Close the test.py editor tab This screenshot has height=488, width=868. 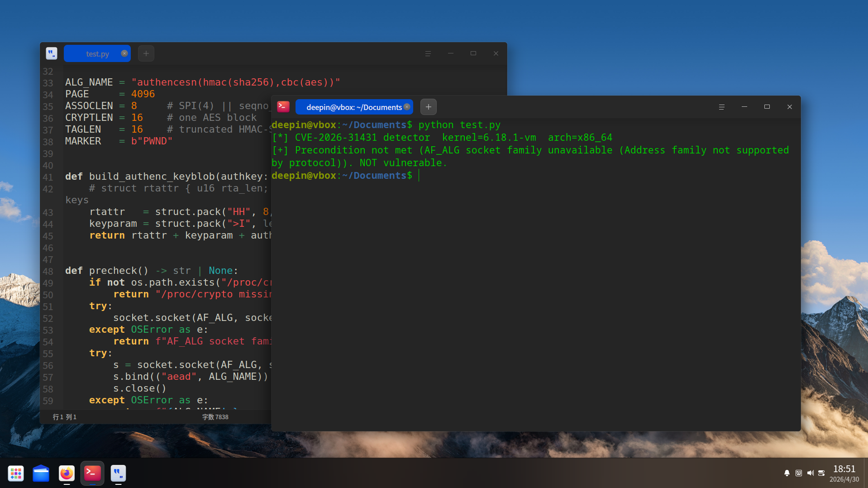124,53
